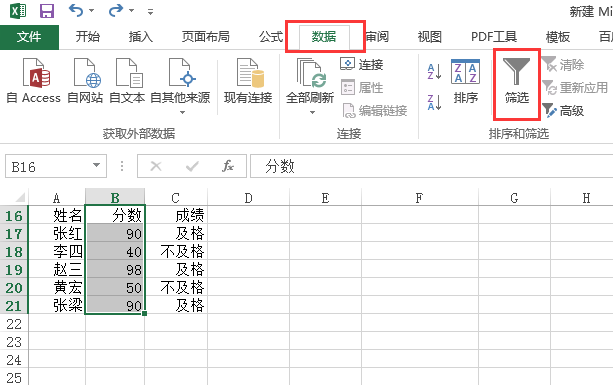613x385 pixels.
Task: Redo the last action
Action: pyautogui.click(x=116, y=11)
